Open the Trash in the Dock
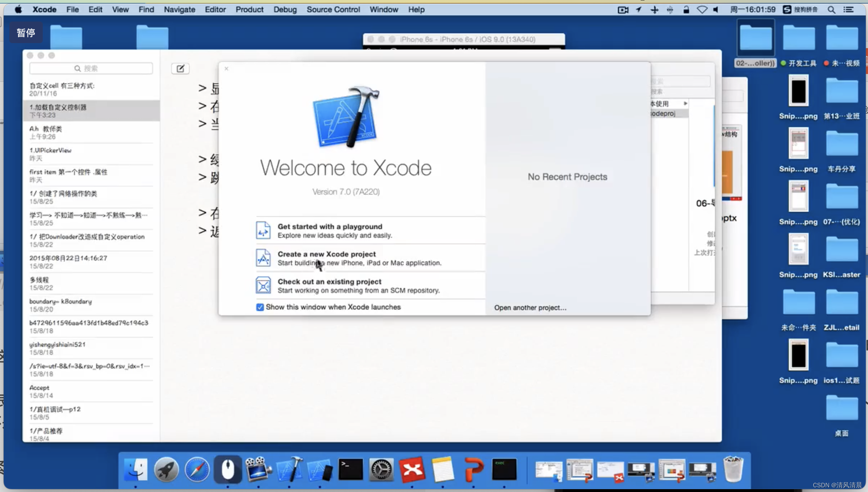Image resolution: width=868 pixels, height=492 pixels. (733, 469)
